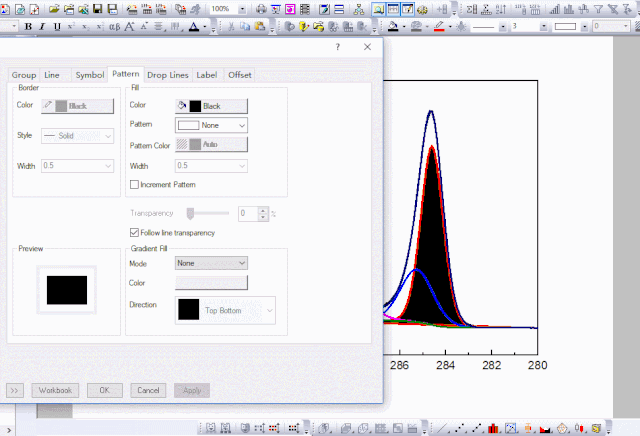Pick the Fill Color Black swatch

[x=211, y=105]
